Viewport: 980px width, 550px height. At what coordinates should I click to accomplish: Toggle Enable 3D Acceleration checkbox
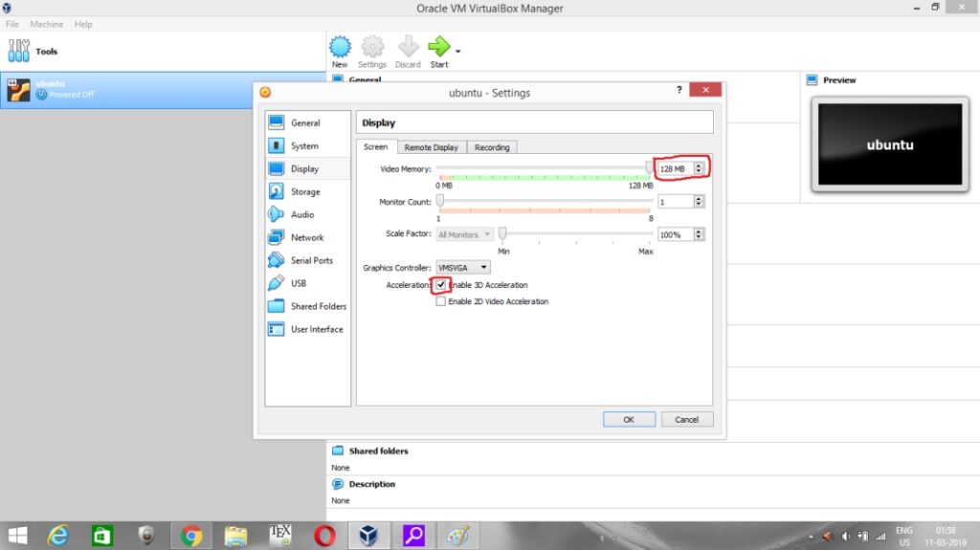(440, 285)
